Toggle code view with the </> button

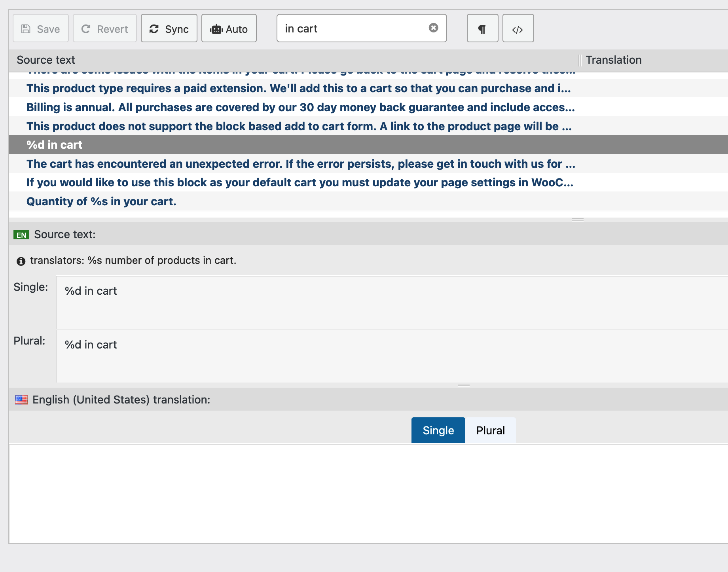(x=518, y=28)
